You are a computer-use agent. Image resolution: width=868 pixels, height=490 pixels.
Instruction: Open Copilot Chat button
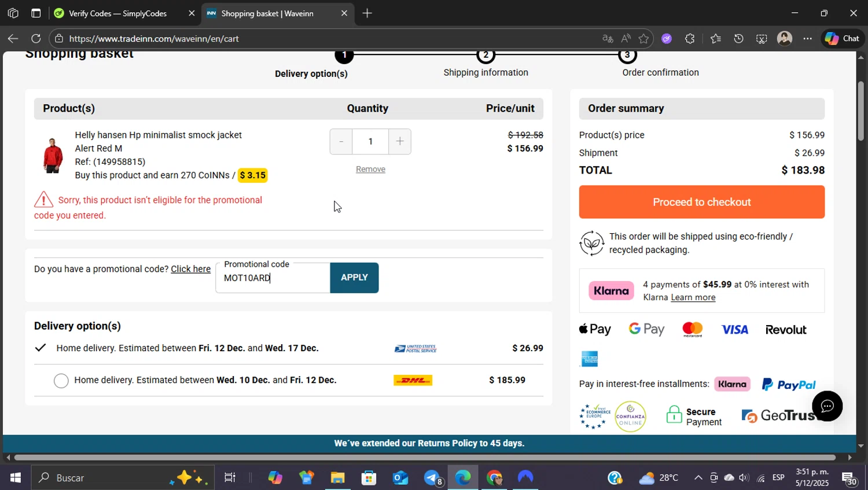coord(843,38)
